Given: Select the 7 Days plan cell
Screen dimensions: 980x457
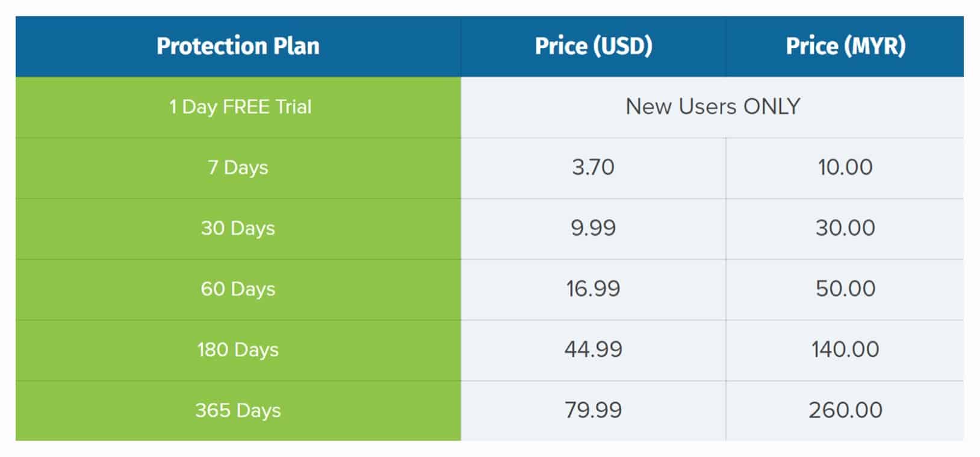Looking at the screenshot, I should tap(238, 168).
